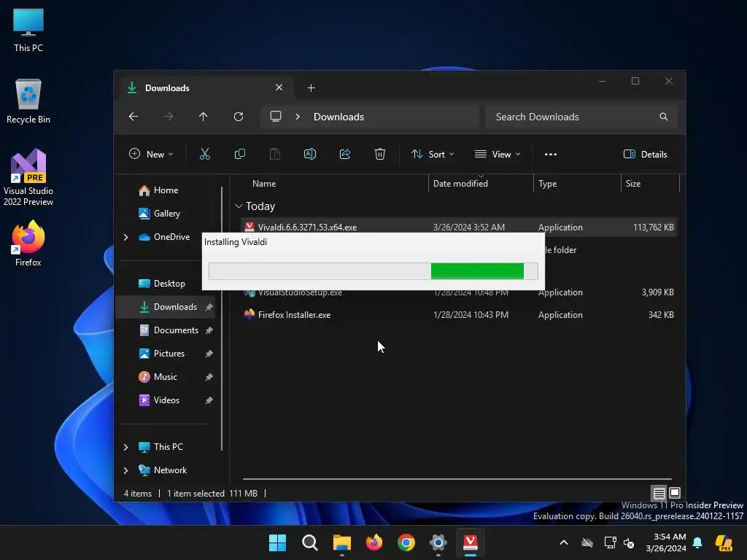The image size is (747, 560).
Task: Expand OneDrive in navigation pane
Action: coord(125,237)
